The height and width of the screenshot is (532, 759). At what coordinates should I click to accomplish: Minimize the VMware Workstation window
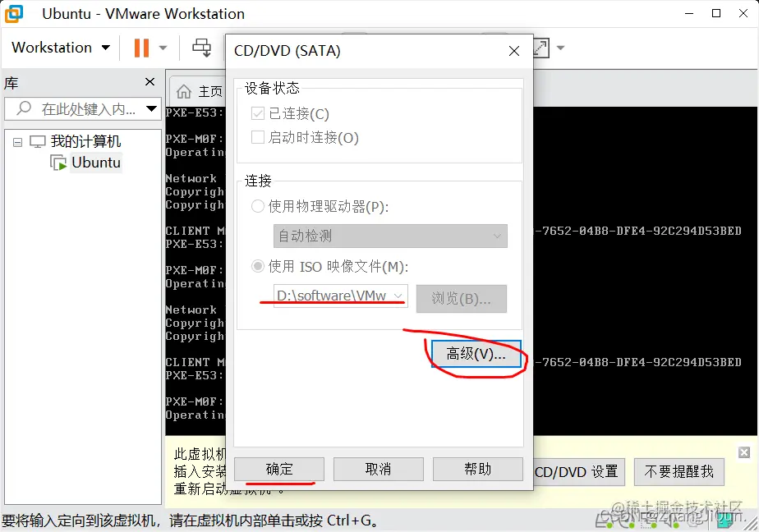689,13
